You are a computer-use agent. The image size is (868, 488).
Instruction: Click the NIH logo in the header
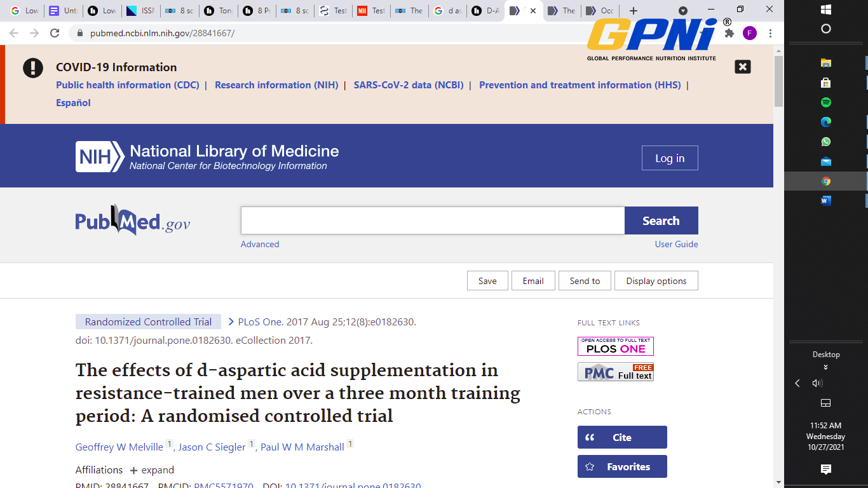100,157
